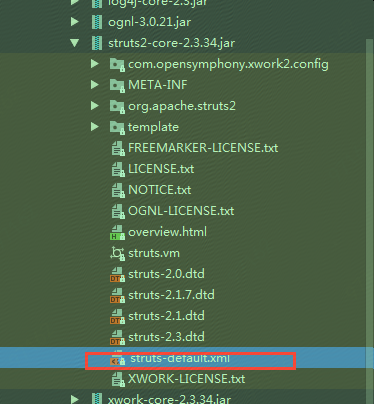Expand com.opensymphony.xwork2.config package arrow

coord(95,64)
